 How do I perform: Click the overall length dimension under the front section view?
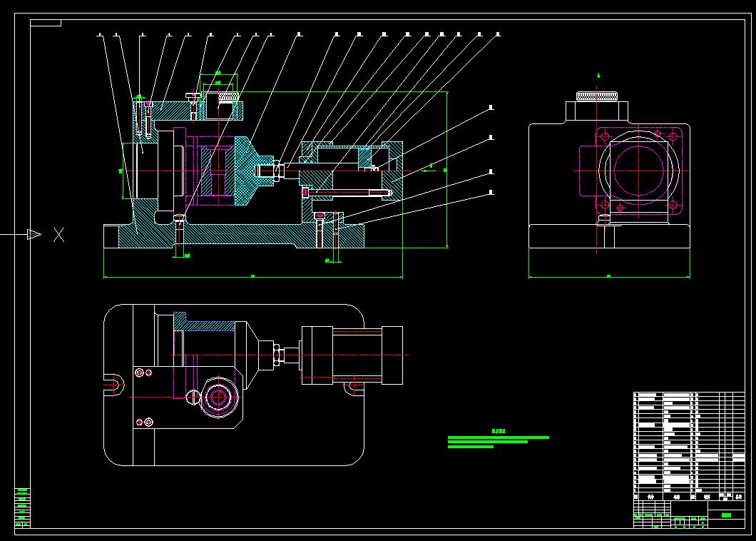click(252, 276)
